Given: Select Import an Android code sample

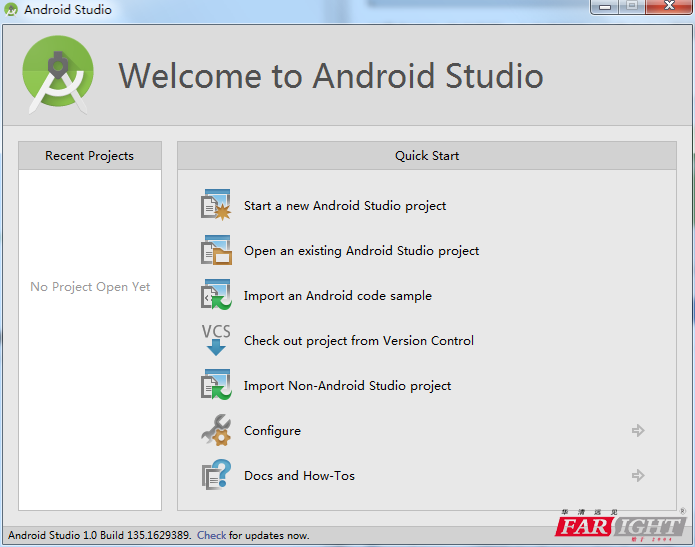Looking at the screenshot, I should [x=337, y=296].
